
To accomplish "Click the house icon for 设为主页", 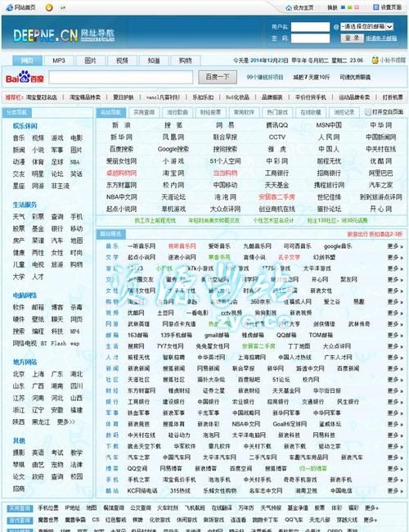I will coord(289,7).
